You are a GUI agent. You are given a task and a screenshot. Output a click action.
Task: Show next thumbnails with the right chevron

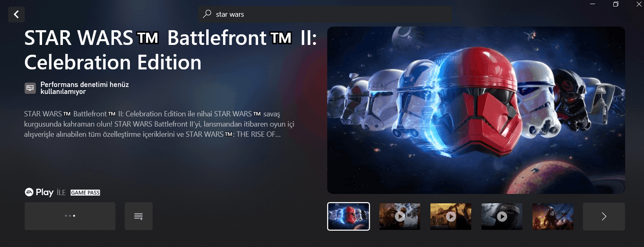pos(604,216)
